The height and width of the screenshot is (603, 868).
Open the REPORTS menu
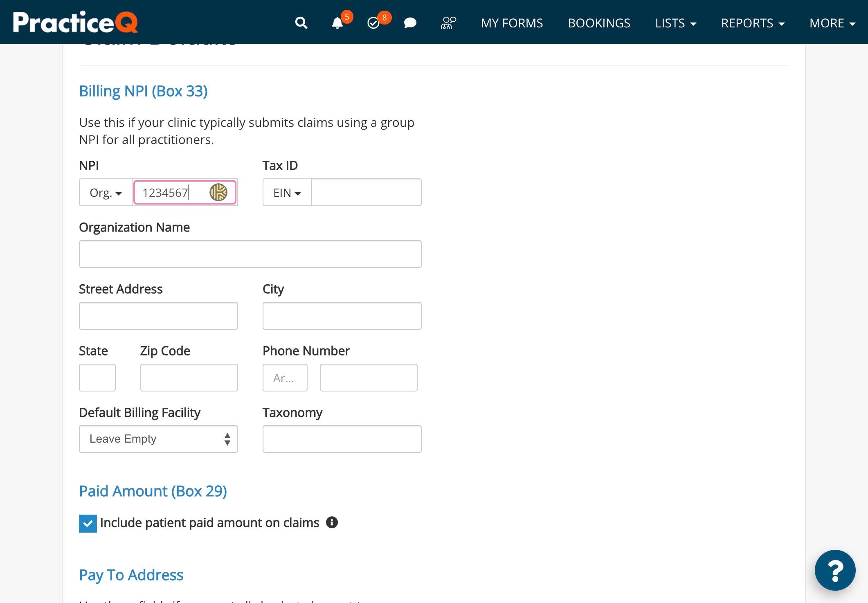pos(753,23)
